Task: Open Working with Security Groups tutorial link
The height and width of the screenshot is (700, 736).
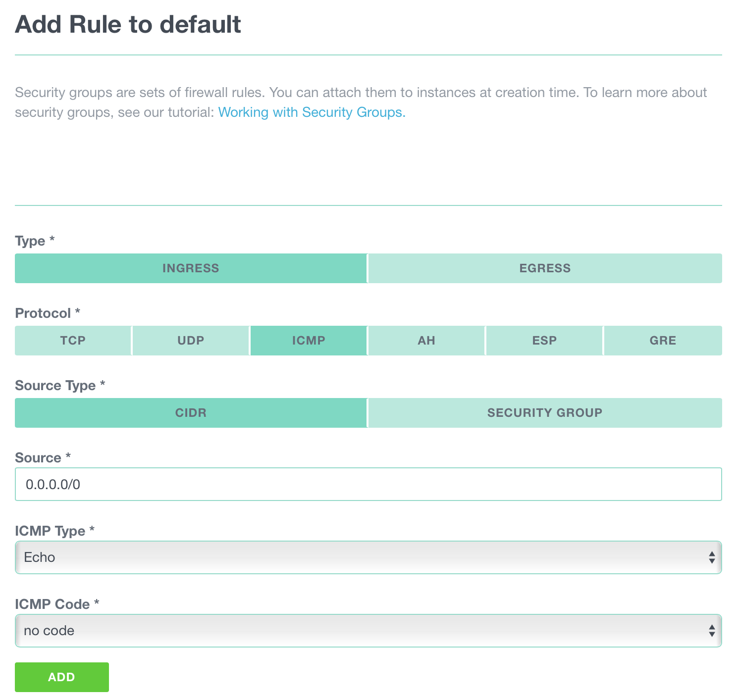Action: click(x=312, y=112)
